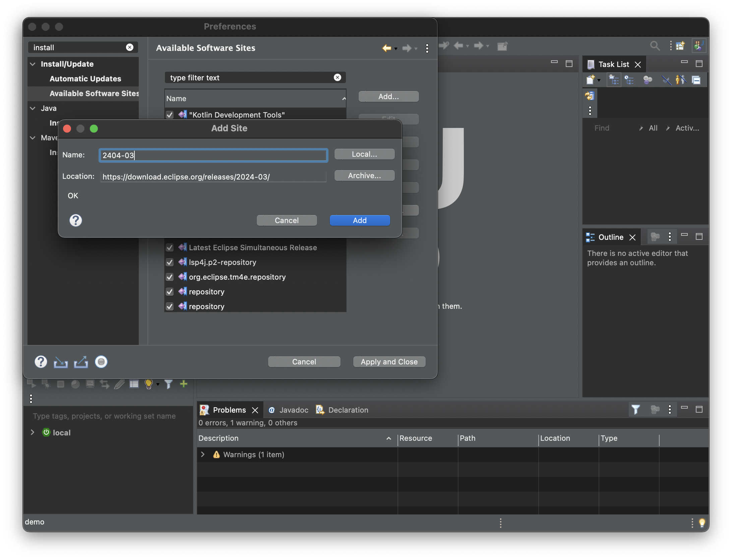The image size is (732, 560).
Task: Click the export preferences icon
Action: click(81, 362)
